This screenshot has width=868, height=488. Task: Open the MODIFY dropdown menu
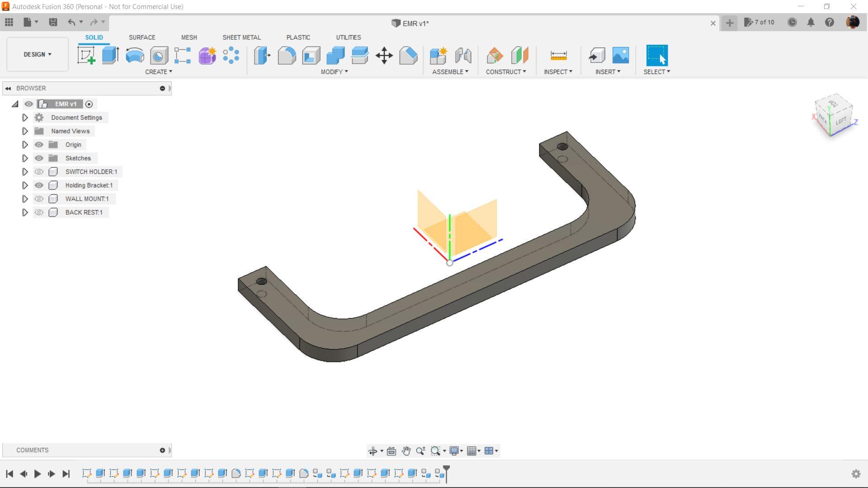click(x=334, y=72)
